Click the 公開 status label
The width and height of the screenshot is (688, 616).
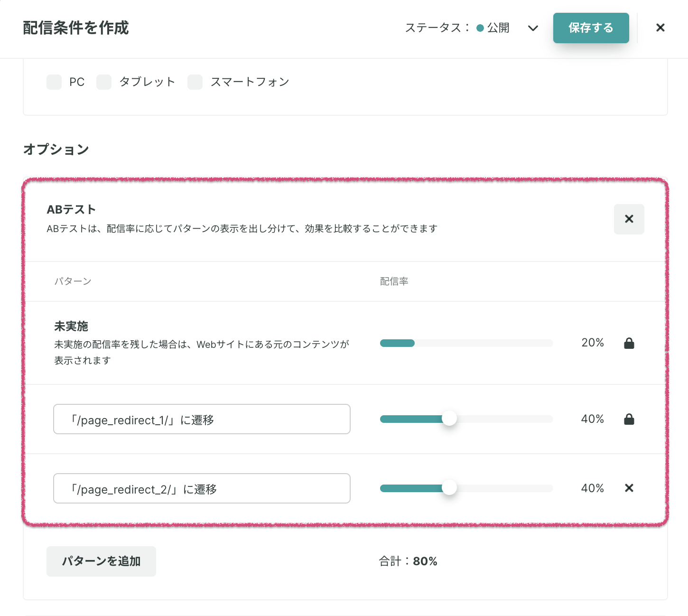click(x=498, y=28)
